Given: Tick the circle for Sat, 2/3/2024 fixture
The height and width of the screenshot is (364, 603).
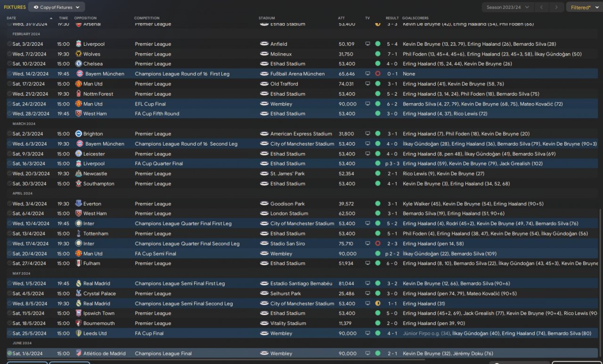Looking at the screenshot, I should (9, 134).
